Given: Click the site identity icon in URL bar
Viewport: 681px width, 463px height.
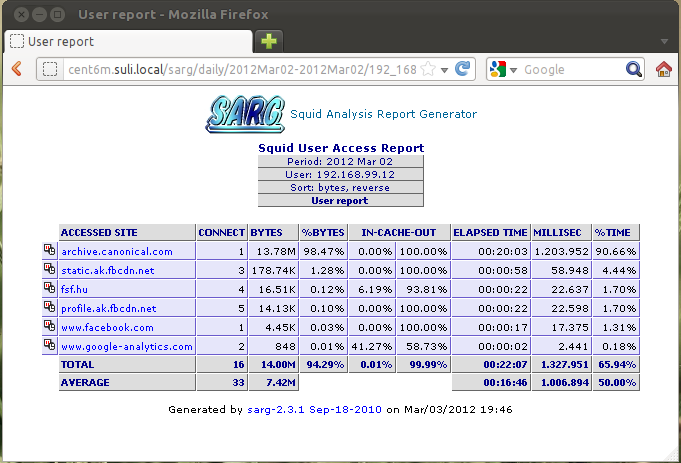Looking at the screenshot, I should (50, 69).
